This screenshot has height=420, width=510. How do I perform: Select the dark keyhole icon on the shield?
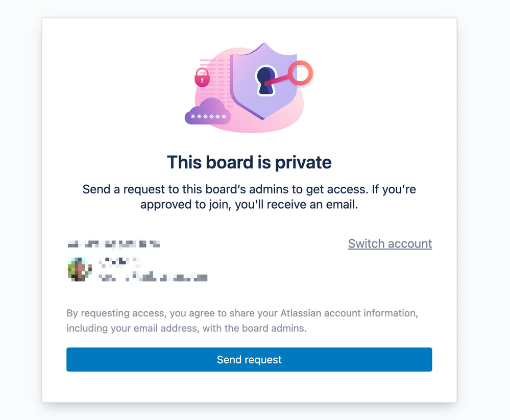pos(265,80)
